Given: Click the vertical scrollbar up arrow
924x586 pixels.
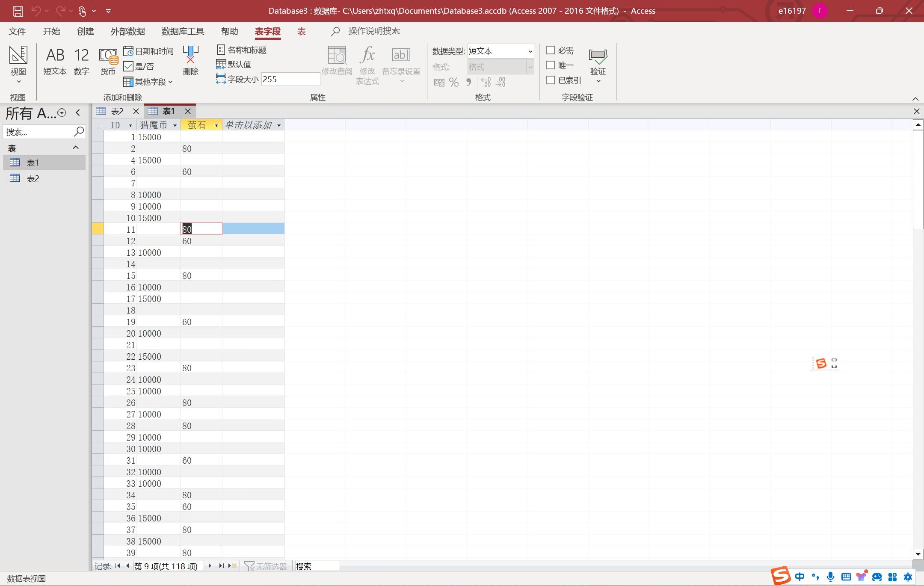Looking at the screenshot, I should (918, 124).
